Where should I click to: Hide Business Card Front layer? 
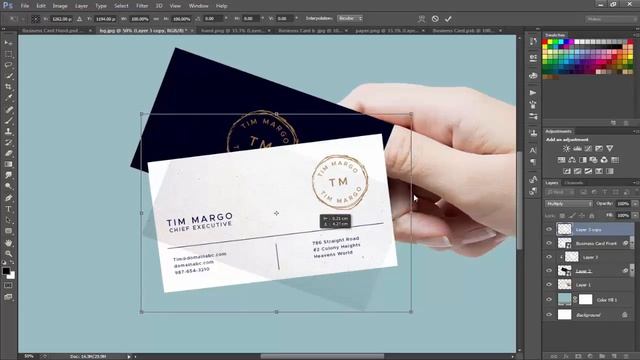pyautogui.click(x=549, y=243)
